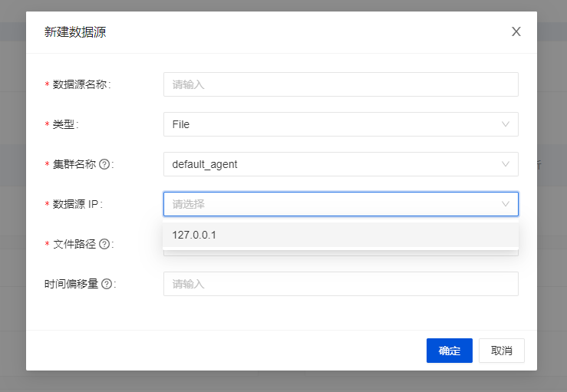Focus the 时间偏移量 input box
Image resolution: width=567 pixels, height=392 pixels.
click(x=341, y=284)
